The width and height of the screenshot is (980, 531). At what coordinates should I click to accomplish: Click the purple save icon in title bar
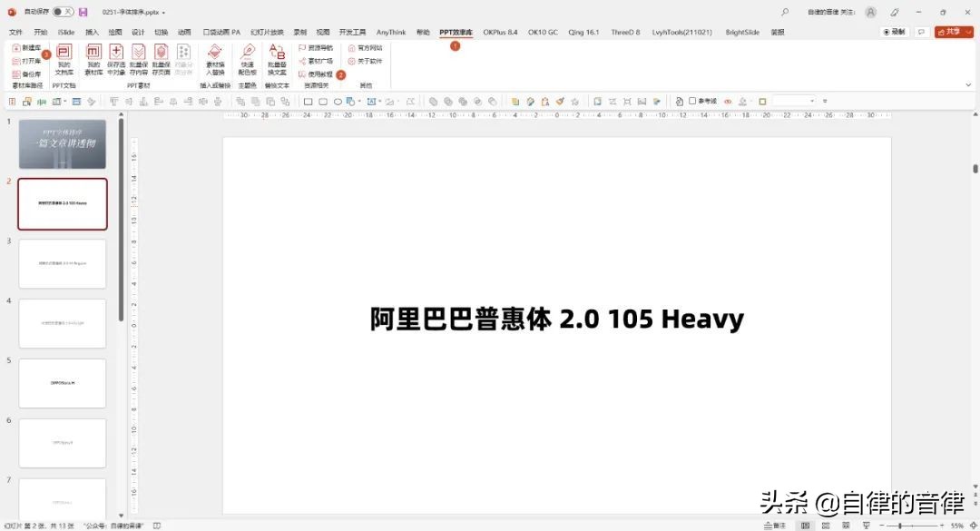pos(83,12)
